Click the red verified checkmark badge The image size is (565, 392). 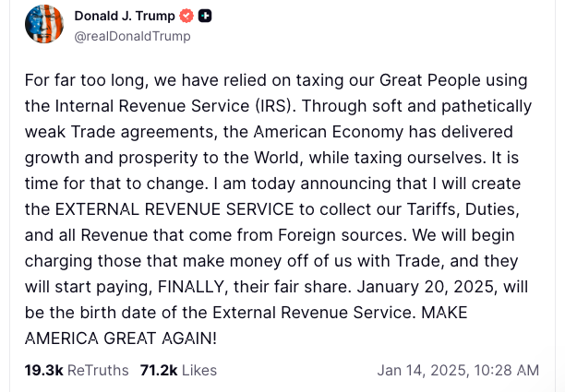tap(186, 16)
